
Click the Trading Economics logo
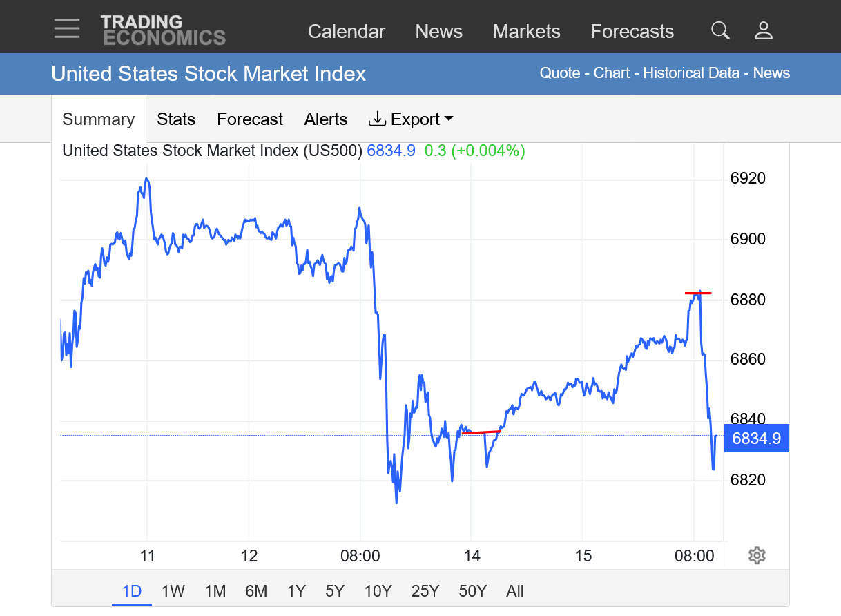tap(163, 30)
